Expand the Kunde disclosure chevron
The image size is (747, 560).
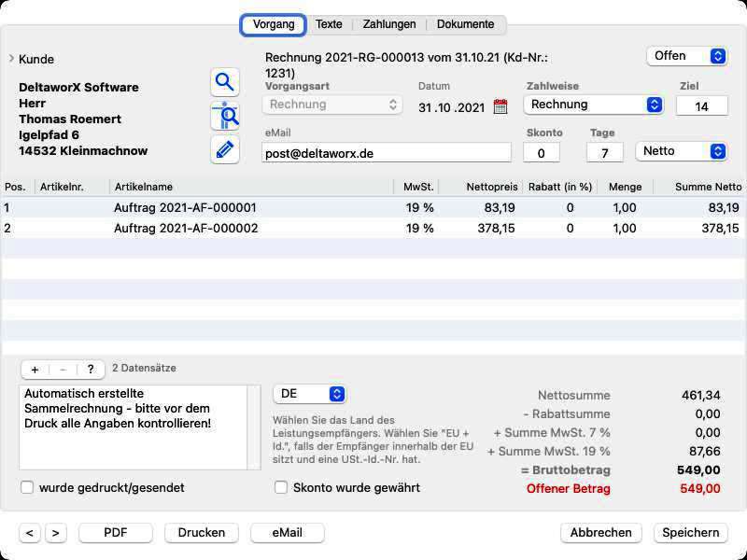(11, 59)
